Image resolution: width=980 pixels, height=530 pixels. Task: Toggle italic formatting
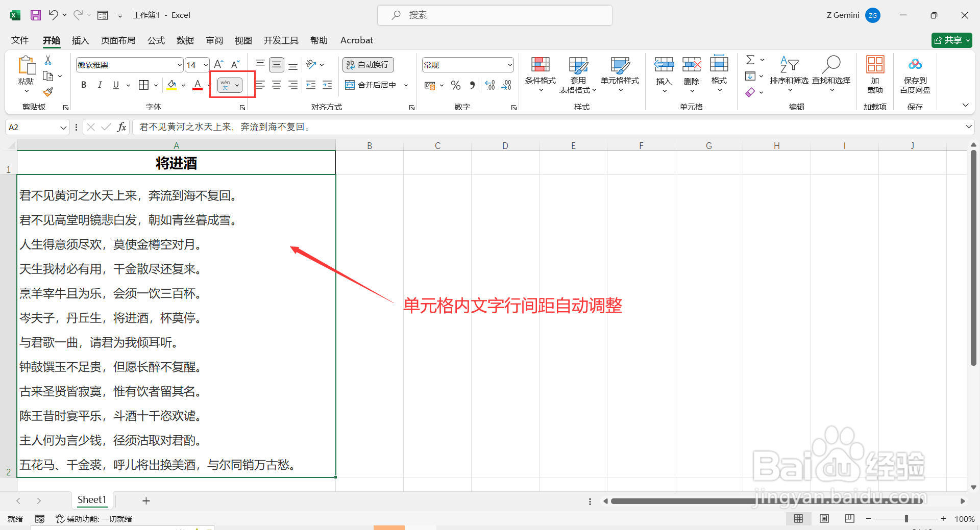pyautogui.click(x=100, y=85)
